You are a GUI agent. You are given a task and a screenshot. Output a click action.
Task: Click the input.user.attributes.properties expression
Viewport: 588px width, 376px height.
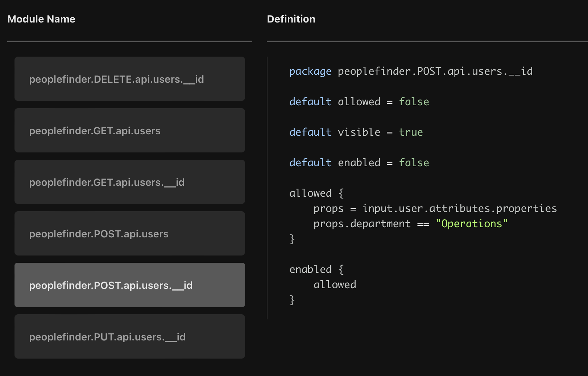pos(459,209)
